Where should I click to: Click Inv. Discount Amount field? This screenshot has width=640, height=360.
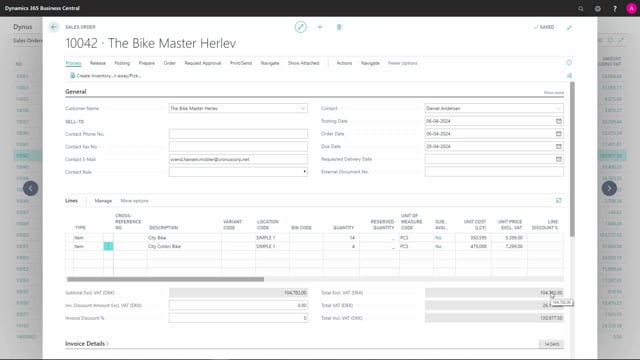(238, 305)
